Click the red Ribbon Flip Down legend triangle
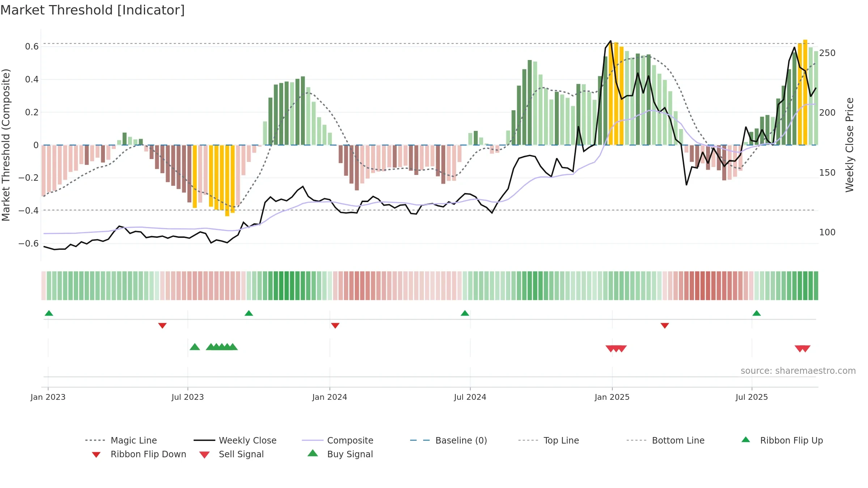The width and height of the screenshot is (868, 488). 96,455
